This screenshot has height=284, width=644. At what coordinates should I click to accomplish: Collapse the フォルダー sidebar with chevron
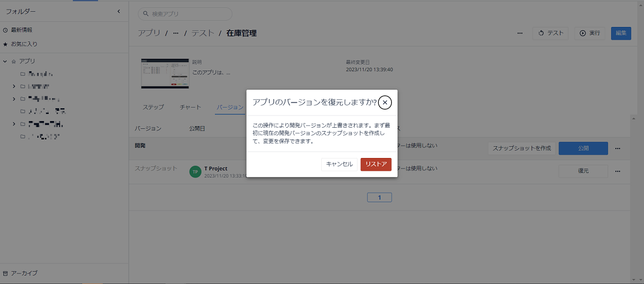119,12
